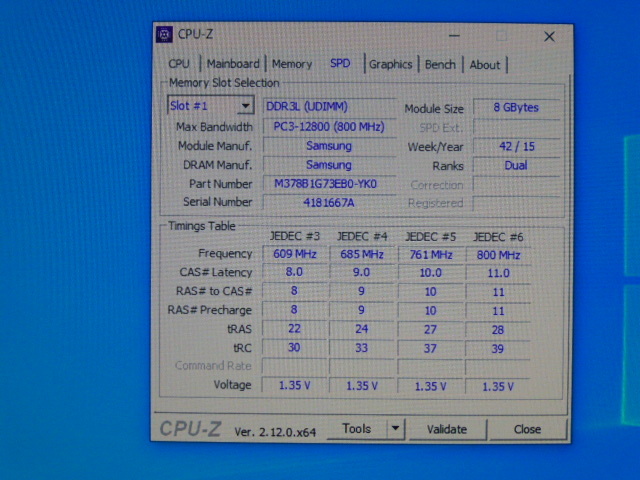Image resolution: width=640 pixels, height=480 pixels.
Task: Switch to the Memory tab
Action: click(292, 64)
